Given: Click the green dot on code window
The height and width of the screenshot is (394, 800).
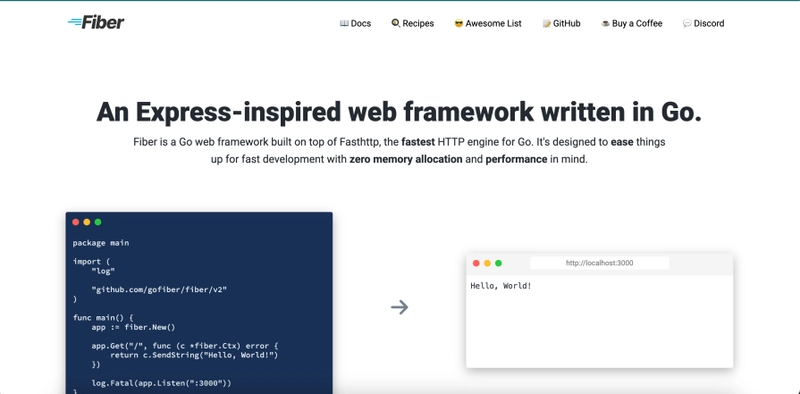Looking at the screenshot, I should point(98,222).
